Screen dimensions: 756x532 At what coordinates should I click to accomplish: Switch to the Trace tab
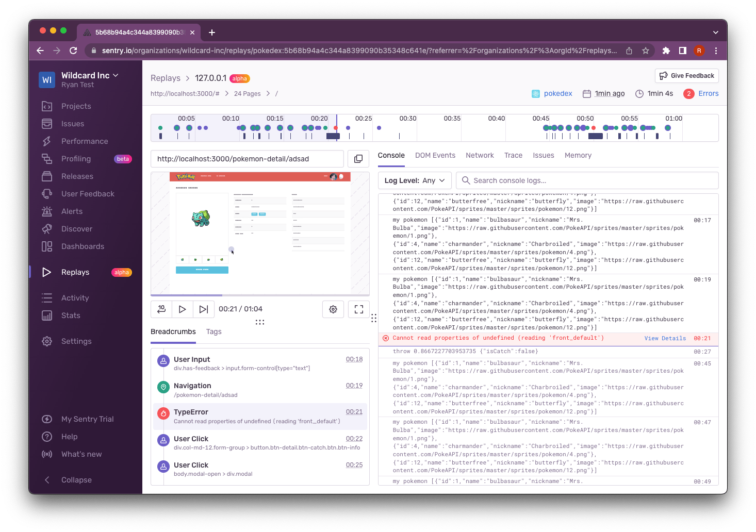pyautogui.click(x=513, y=155)
